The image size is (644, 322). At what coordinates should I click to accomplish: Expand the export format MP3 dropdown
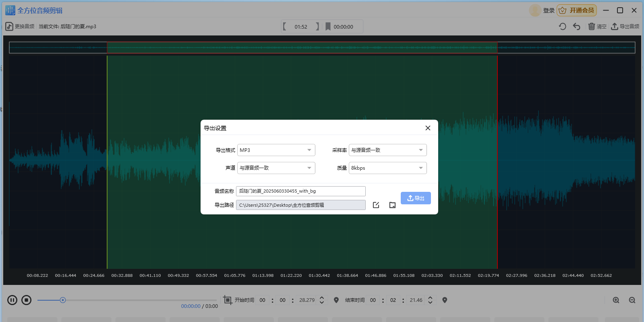pos(276,150)
